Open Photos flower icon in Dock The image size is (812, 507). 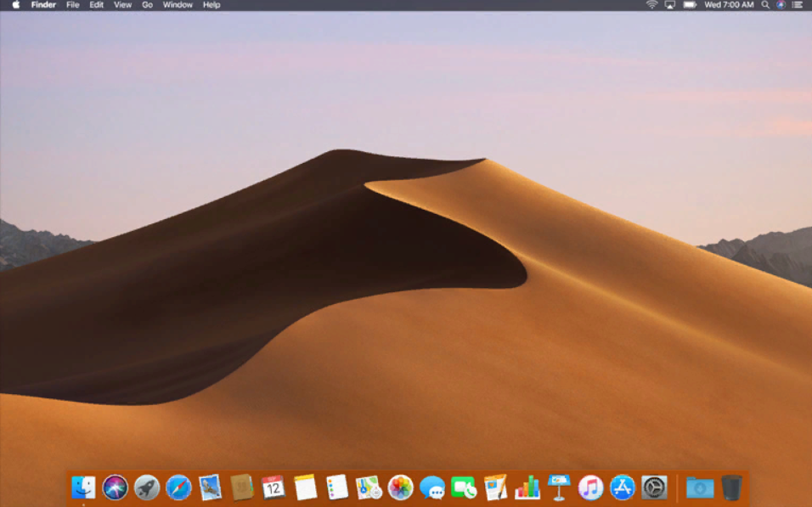(x=400, y=487)
